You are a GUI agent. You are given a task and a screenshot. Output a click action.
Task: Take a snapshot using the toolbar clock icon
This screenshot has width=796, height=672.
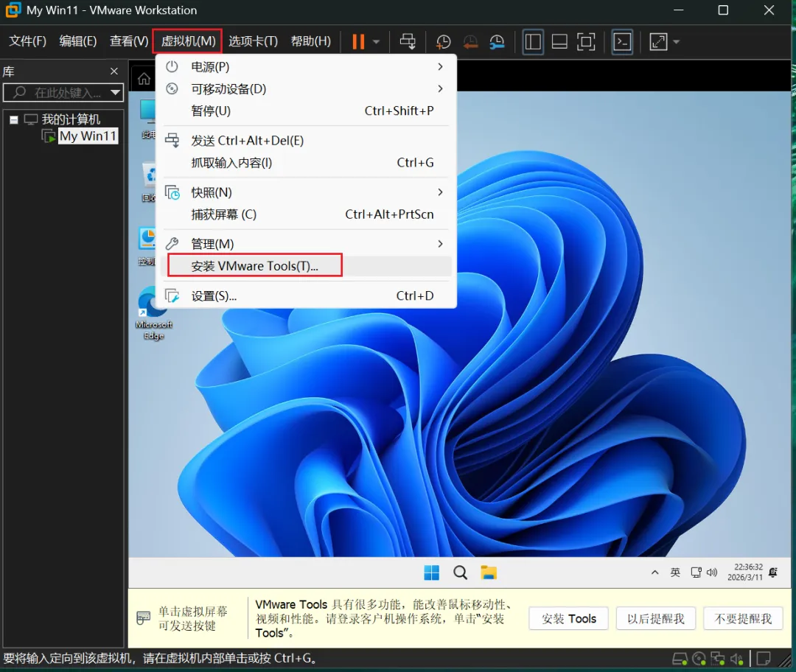(x=443, y=41)
